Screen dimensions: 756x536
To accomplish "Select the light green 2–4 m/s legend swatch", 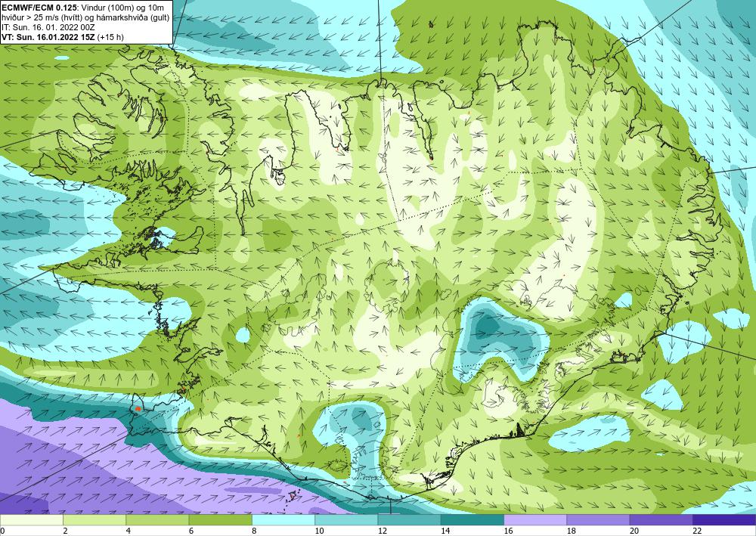I will click(x=94, y=520).
